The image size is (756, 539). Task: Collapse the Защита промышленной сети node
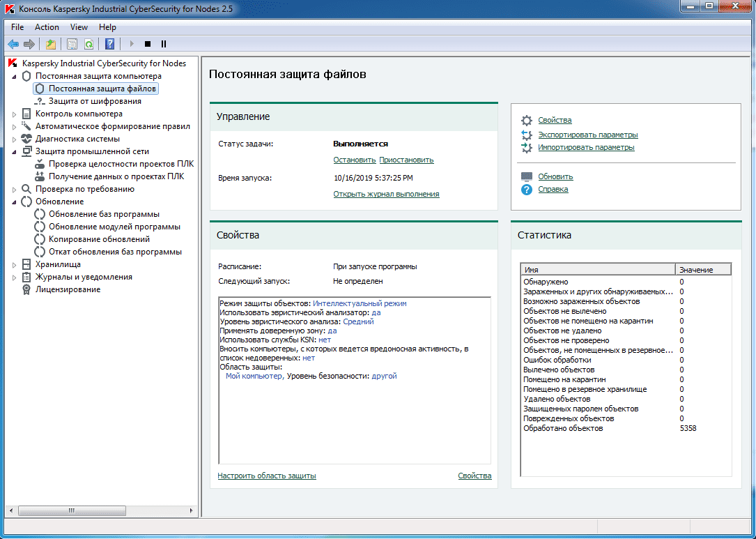click(14, 152)
